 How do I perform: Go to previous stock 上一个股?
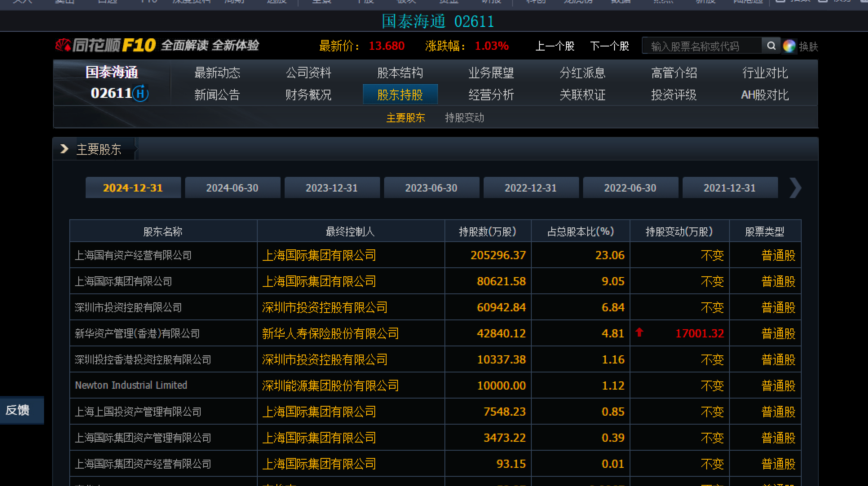click(555, 46)
